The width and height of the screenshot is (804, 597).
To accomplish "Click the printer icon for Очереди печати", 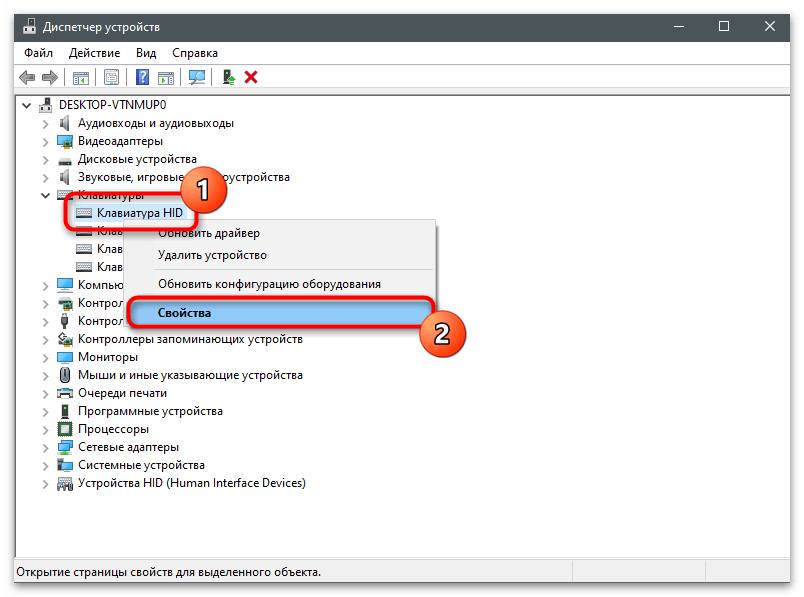I will [65, 393].
